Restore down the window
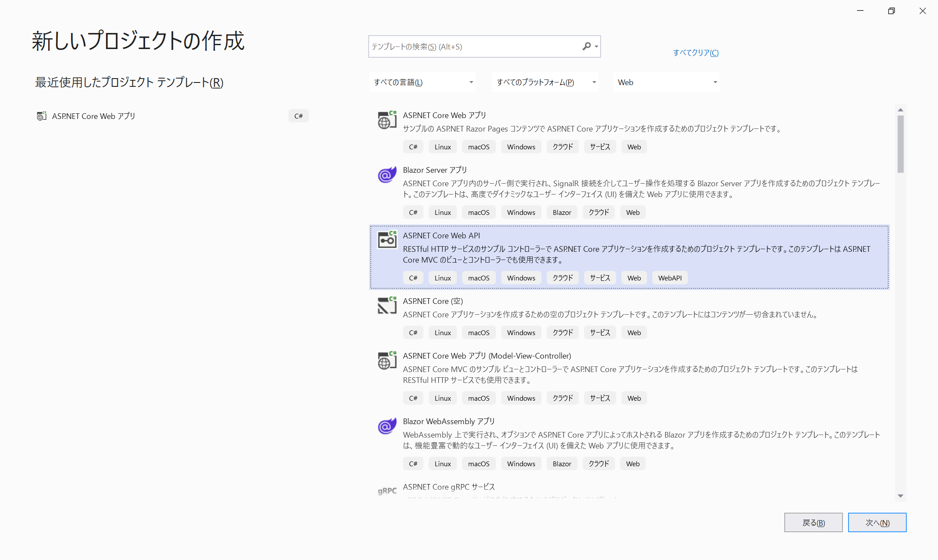938x560 pixels. (x=892, y=11)
